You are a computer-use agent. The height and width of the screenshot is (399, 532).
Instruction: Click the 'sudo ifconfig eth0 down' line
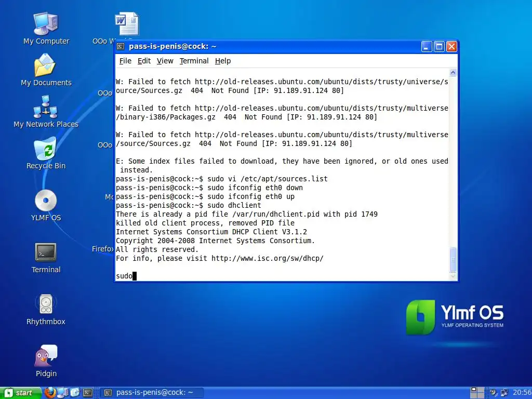point(209,188)
